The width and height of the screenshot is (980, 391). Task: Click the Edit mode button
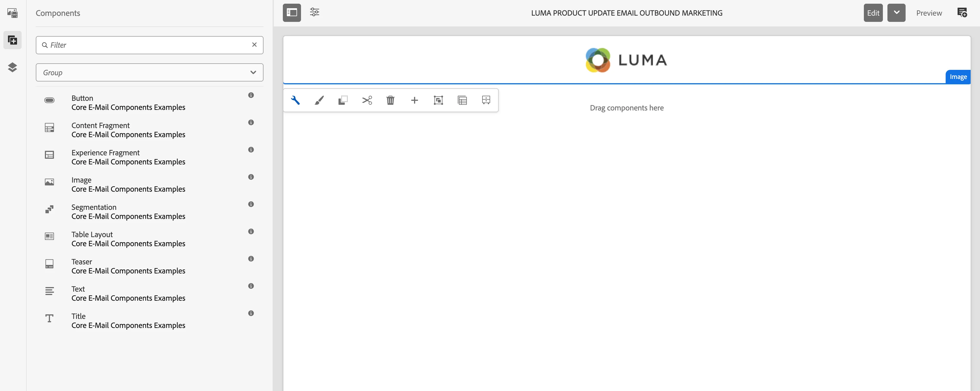(873, 12)
